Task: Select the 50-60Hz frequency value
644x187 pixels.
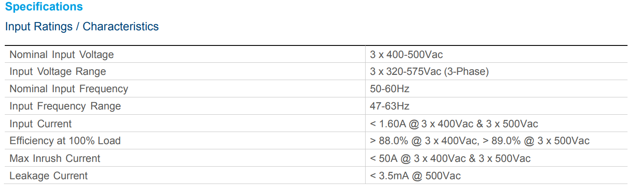Action: 389,89
